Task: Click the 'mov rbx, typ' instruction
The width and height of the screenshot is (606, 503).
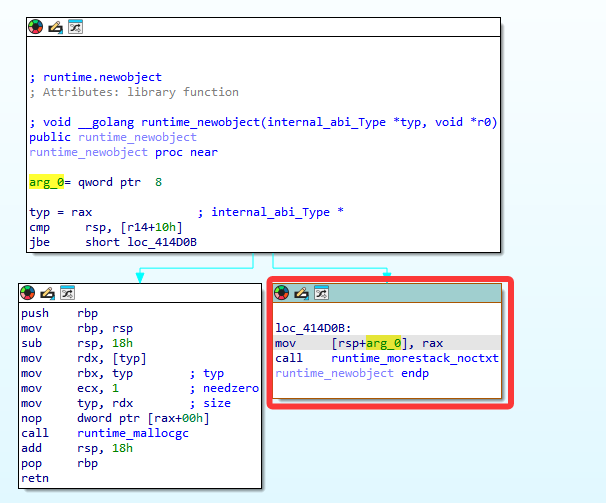Action: point(77,373)
